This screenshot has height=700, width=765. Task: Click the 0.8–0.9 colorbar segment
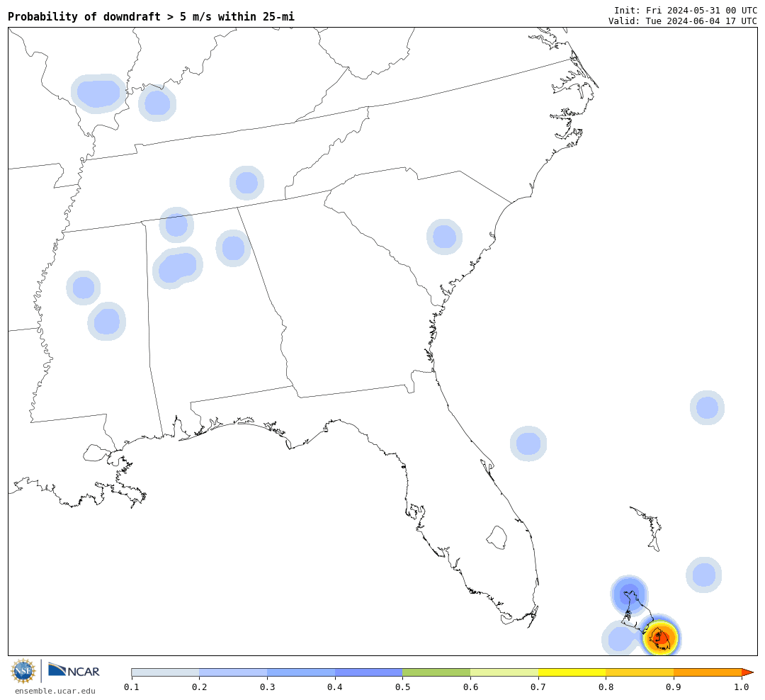click(x=640, y=672)
